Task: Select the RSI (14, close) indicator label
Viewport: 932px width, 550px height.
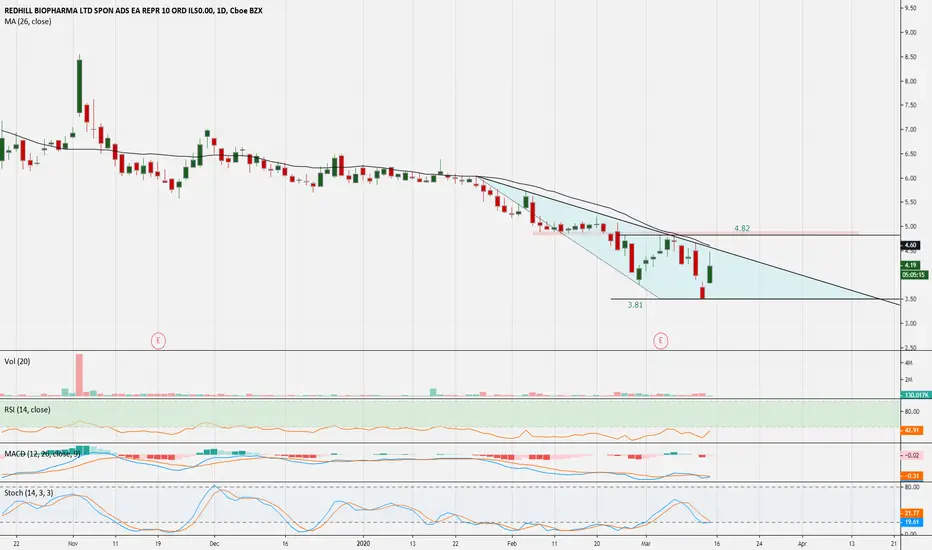Action: click(x=27, y=410)
